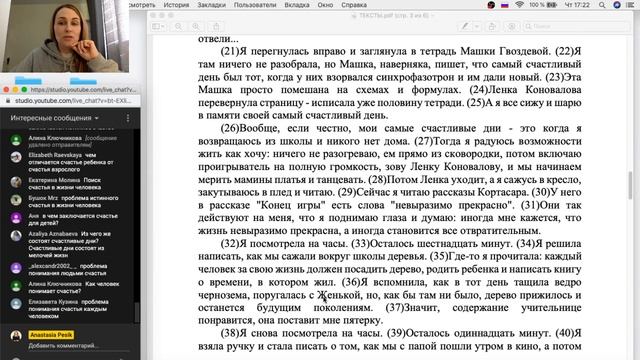Click the round red-black recording icon in menu bar
This screenshot has width=640, height=360.
pyautogui.click(x=491, y=5)
